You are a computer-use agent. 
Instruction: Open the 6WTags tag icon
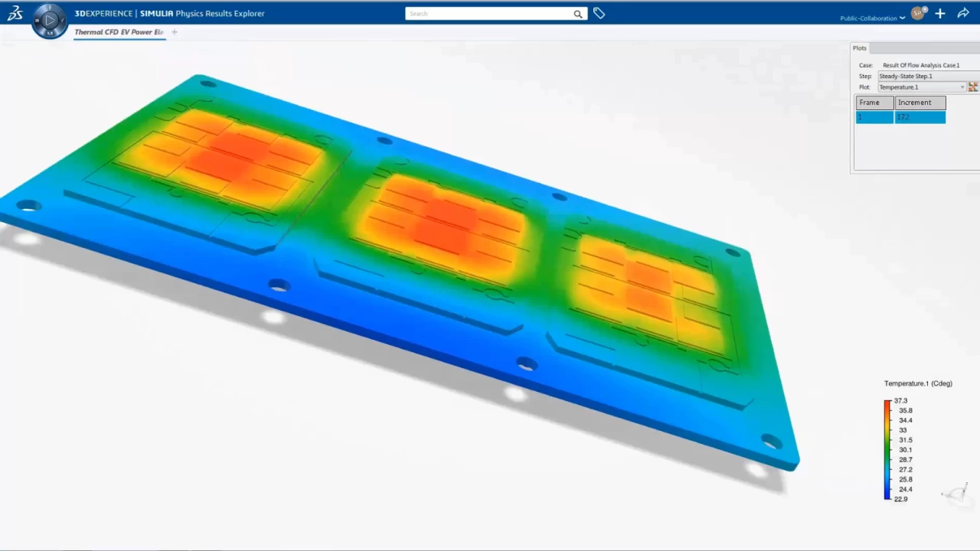(x=599, y=14)
